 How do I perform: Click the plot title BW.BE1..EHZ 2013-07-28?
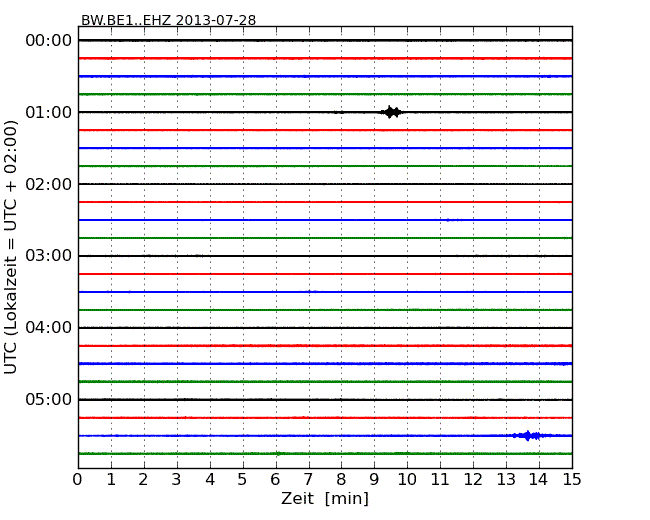(x=168, y=20)
